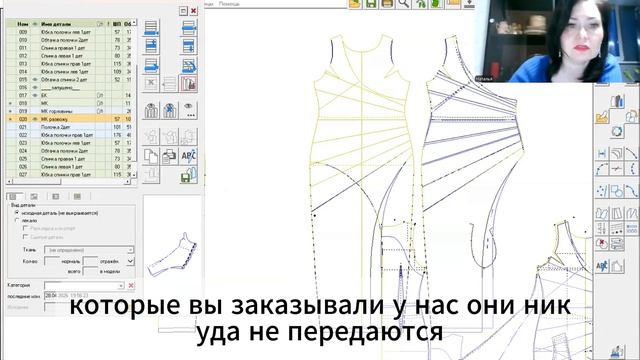The image size is (640, 360).
Task: Select the diagonal line drawing tool
Action: pos(631,153)
